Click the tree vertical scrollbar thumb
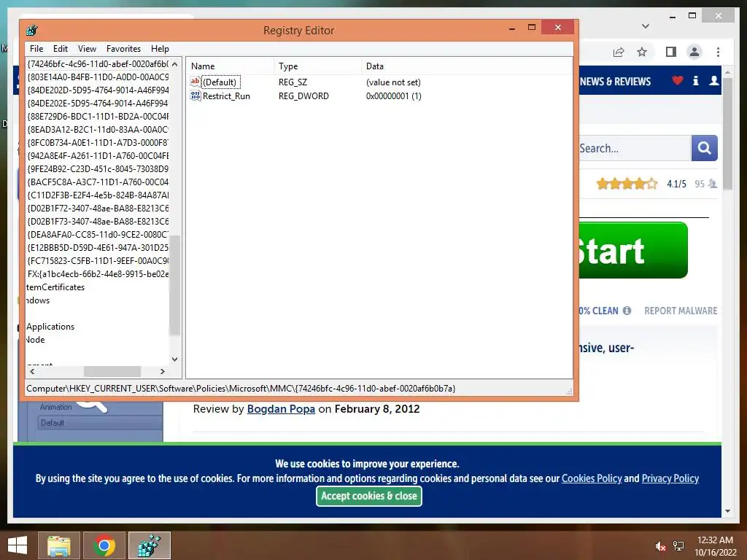The image size is (747, 560). click(175, 285)
